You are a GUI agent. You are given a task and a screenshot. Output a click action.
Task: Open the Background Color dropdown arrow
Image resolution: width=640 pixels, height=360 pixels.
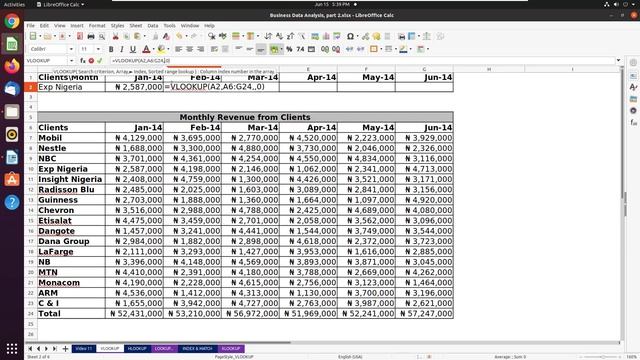[168, 49]
